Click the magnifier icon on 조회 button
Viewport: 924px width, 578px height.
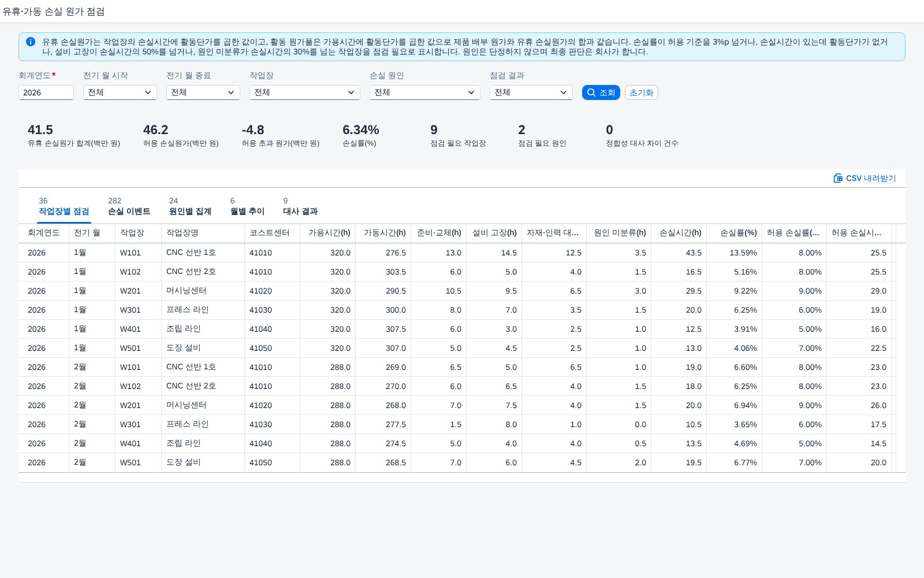(591, 92)
